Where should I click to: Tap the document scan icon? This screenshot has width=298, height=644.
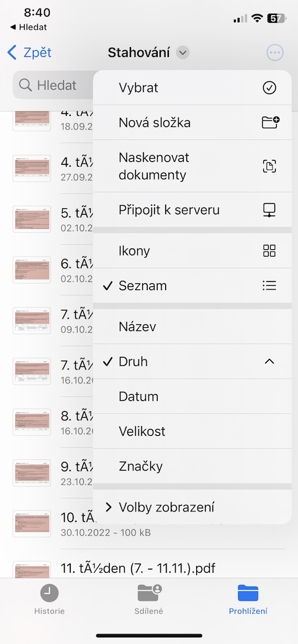click(x=269, y=166)
